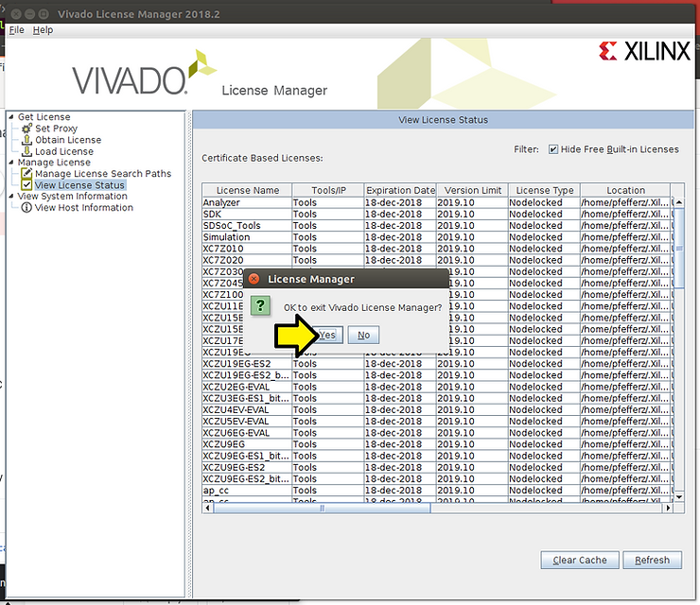Select Manage License Search Paths item

tap(103, 174)
